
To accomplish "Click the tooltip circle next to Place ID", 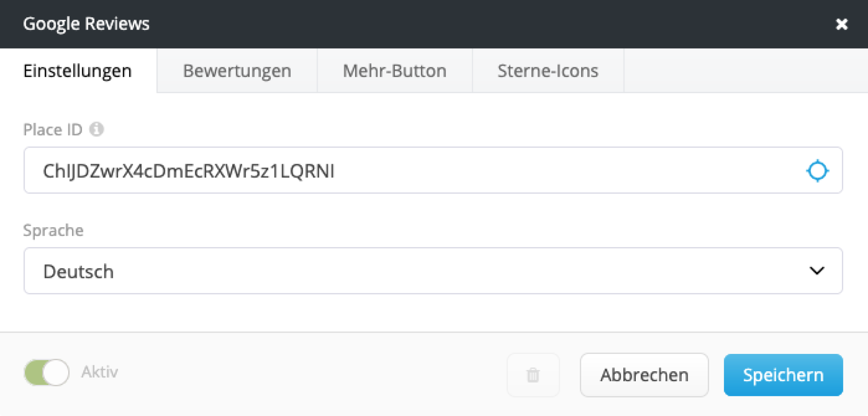I will tap(97, 129).
